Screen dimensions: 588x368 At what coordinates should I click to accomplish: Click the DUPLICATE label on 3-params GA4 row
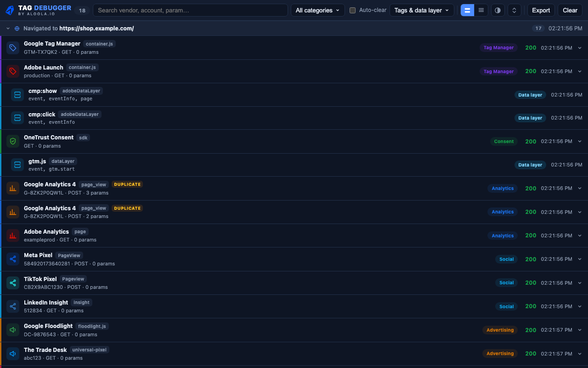pos(127,184)
